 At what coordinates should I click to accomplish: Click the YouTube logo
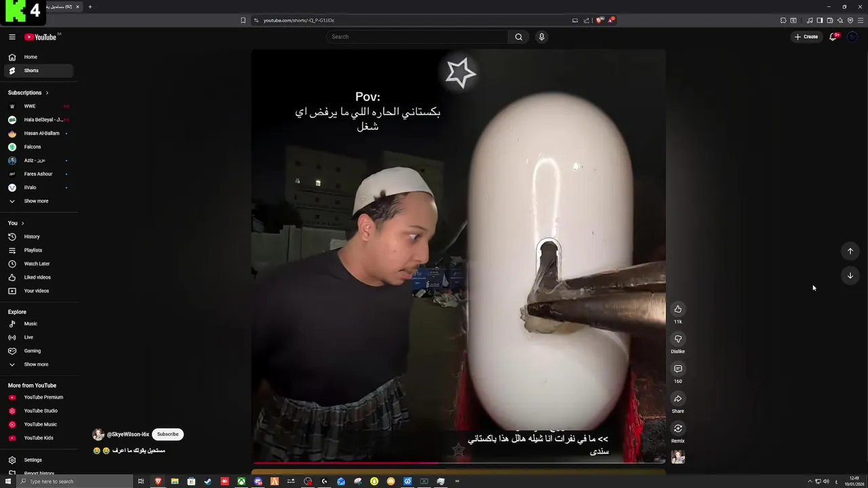pyautogui.click(x=41, y=37)
